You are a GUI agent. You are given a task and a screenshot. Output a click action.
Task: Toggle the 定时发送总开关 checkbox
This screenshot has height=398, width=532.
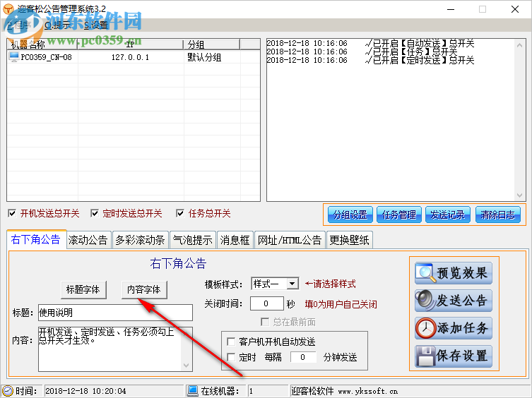click(x=95, y=213)
